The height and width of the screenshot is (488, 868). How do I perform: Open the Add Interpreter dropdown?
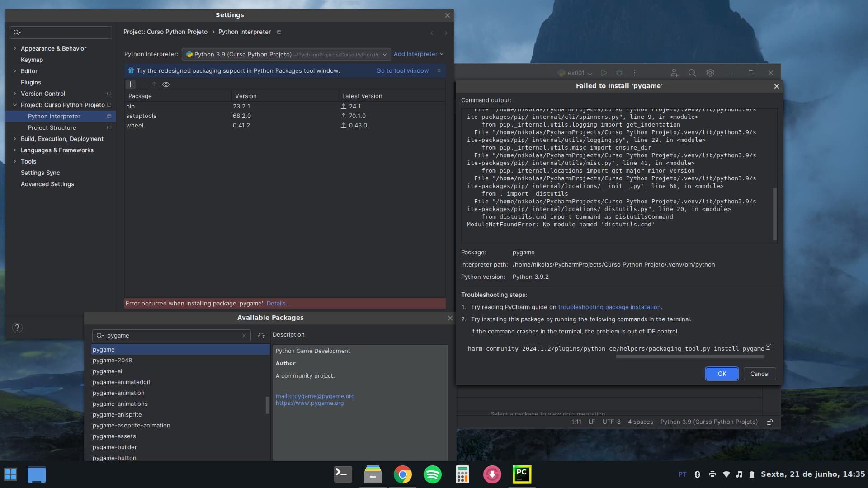[x=418, y=54]
